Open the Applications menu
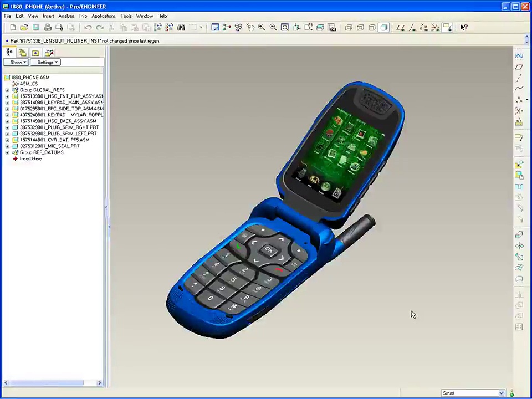This screenshot has height=399, width=532. (x=103, y=16)
